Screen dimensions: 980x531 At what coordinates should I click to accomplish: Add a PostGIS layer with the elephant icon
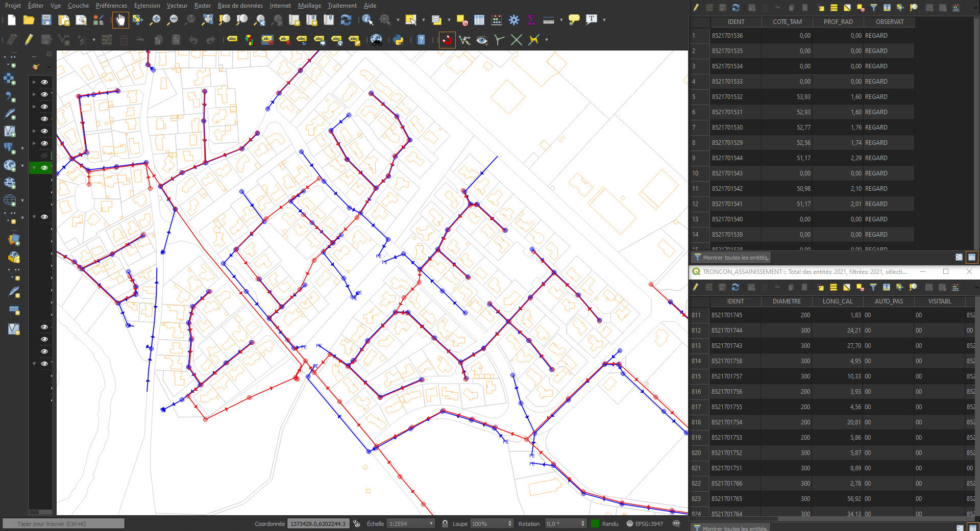tap(10, 148)
